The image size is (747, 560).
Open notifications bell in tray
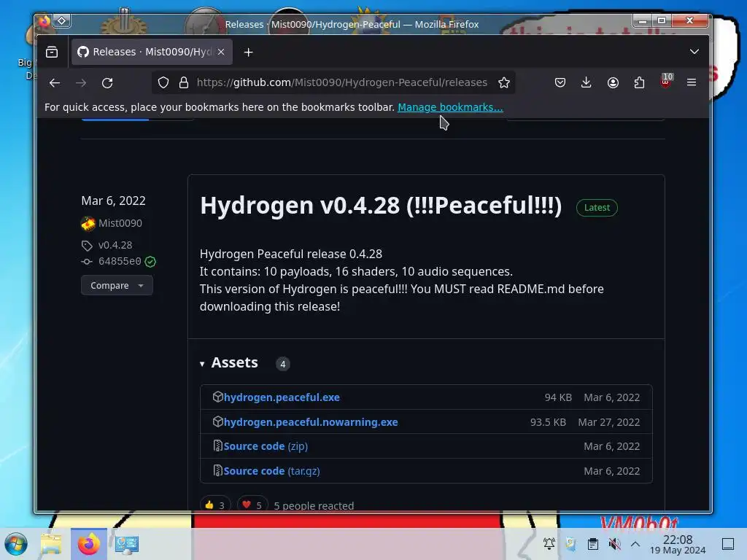point(549,544)
